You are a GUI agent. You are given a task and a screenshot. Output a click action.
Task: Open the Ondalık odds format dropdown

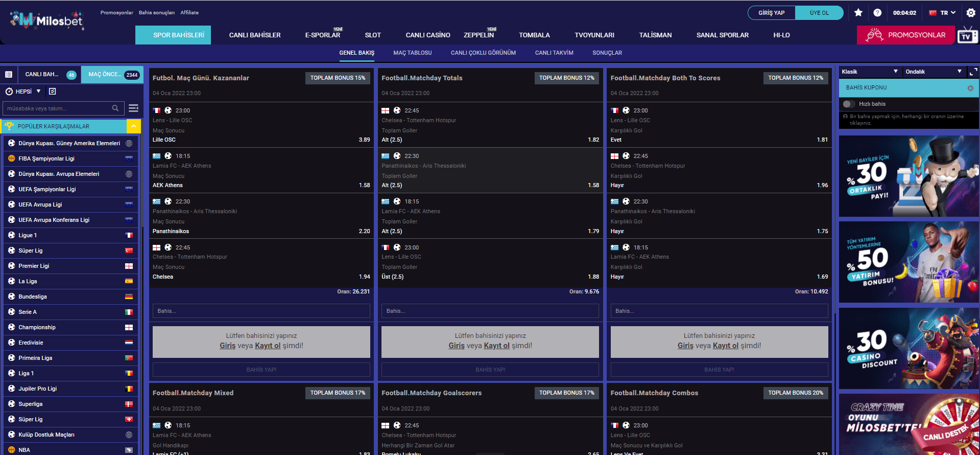[933, 72]
